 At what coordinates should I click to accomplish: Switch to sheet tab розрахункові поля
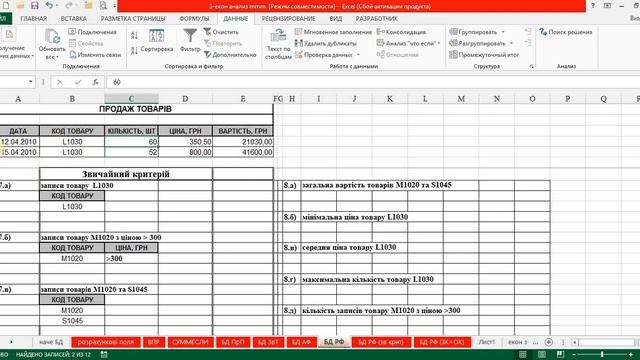[106, 342]
